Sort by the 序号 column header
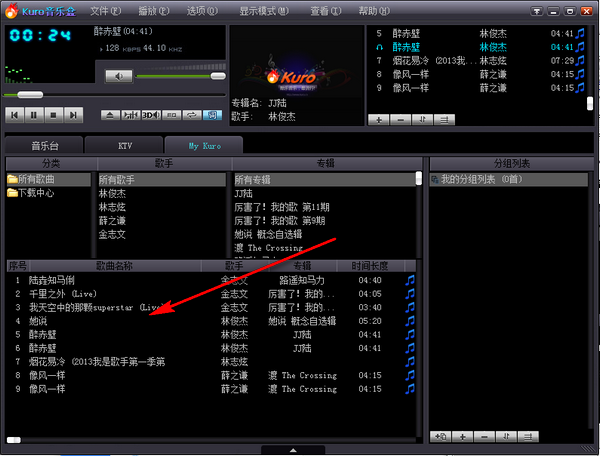This screenshot has height=456, width=600. click(18, 266)
